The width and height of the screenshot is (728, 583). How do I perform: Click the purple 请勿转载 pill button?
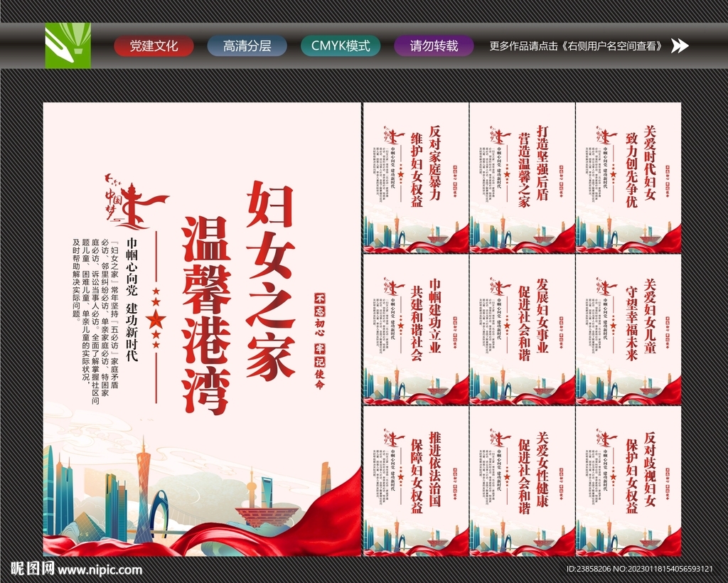(x=434, y=46)
